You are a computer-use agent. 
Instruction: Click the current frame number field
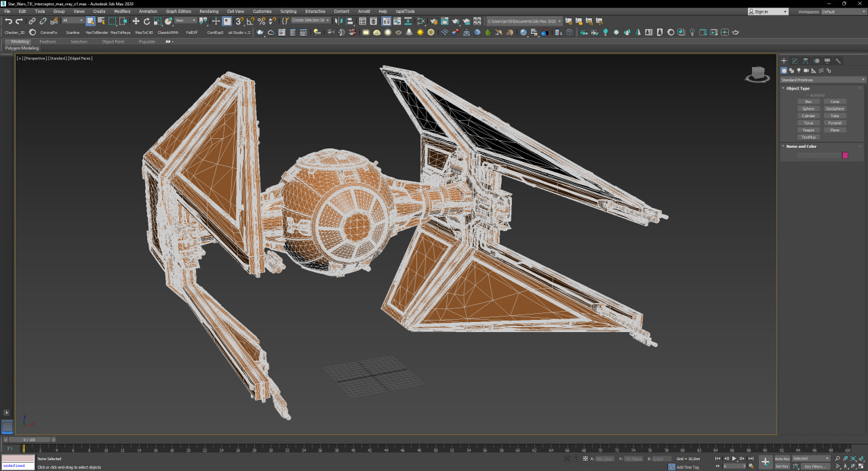[x=734, y=466]
